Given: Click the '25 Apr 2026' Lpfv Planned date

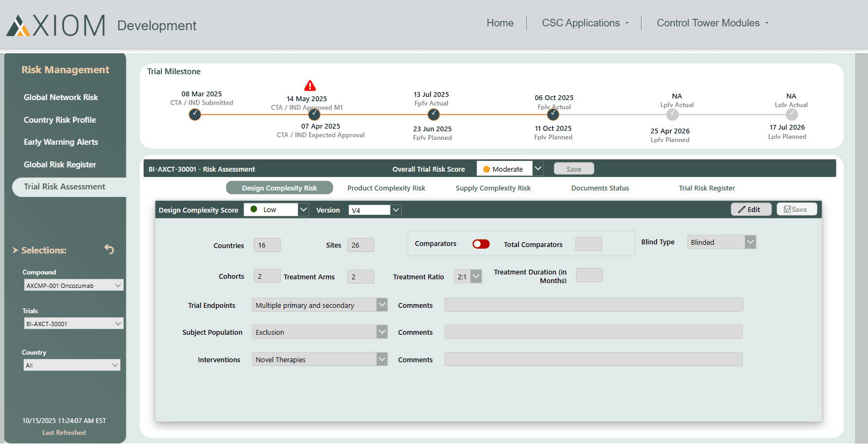Looking at the screenshot, I should click(x=670, y=131).
